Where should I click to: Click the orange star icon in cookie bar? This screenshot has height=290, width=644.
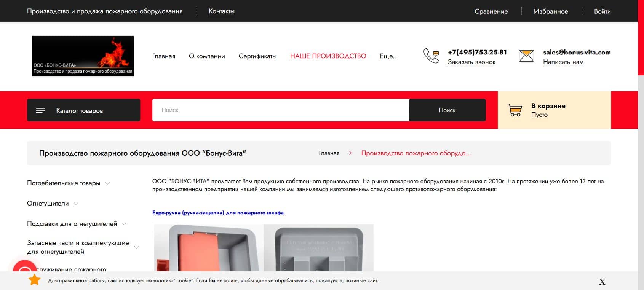coord(35,280)
